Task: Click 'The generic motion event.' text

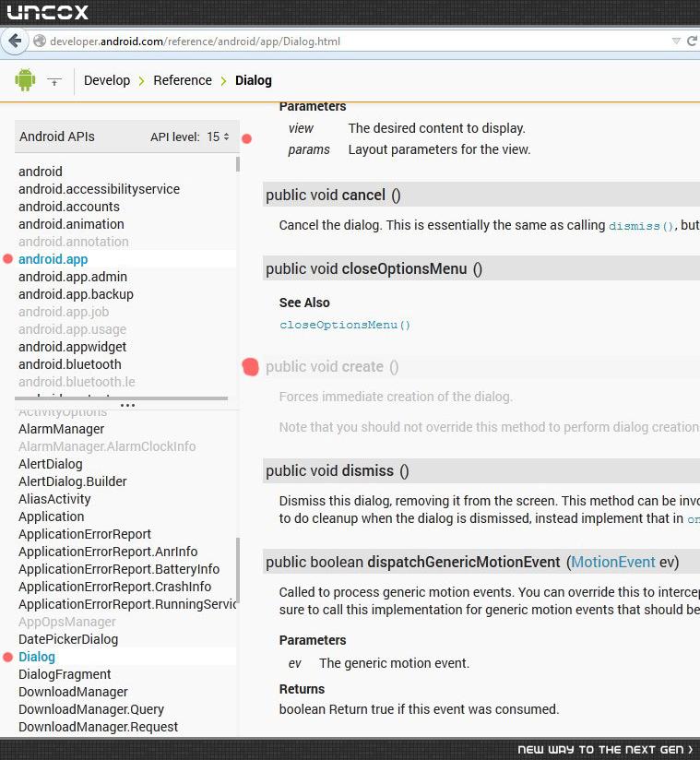Action: (394, 663)
